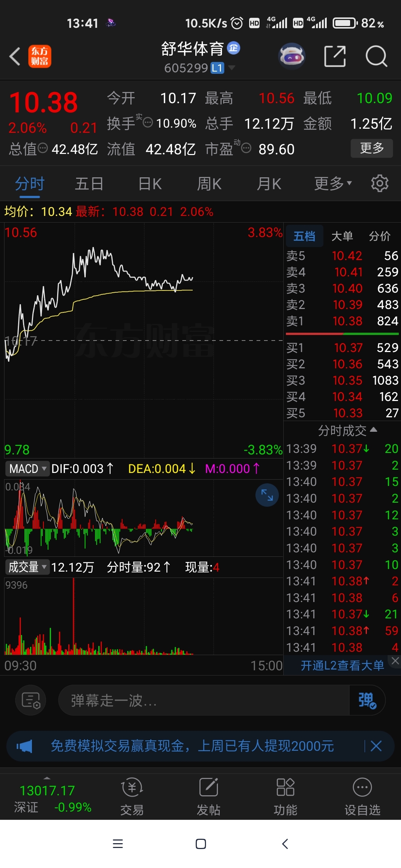
Task: Tap Android system back button
Action: pos(285,844)
